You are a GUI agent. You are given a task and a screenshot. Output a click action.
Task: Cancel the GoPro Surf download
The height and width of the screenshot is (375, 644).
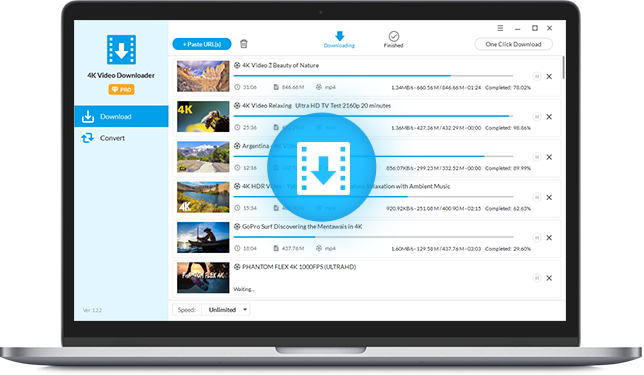[549, 237]
